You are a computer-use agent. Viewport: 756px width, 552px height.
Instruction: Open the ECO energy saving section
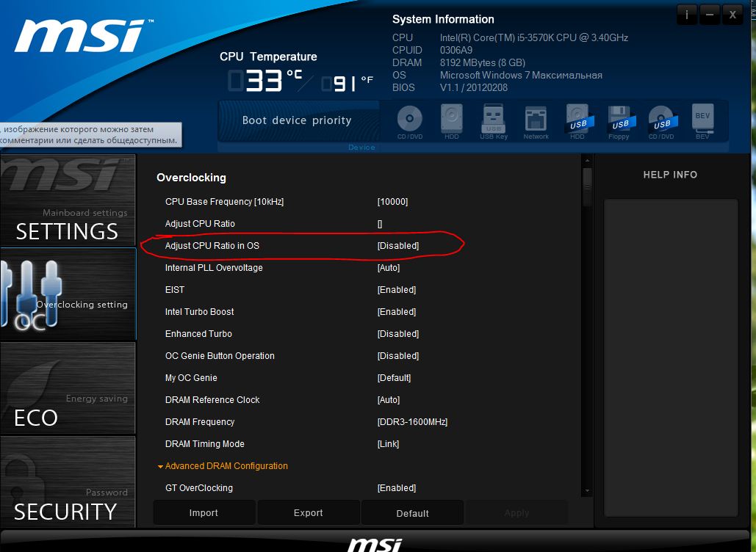68,388
